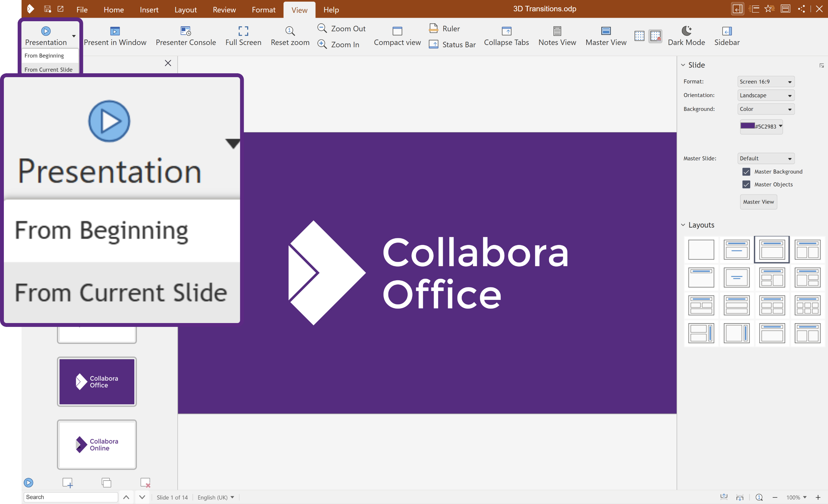Click the reset zoom icon in status bar

tap(759, 497)
